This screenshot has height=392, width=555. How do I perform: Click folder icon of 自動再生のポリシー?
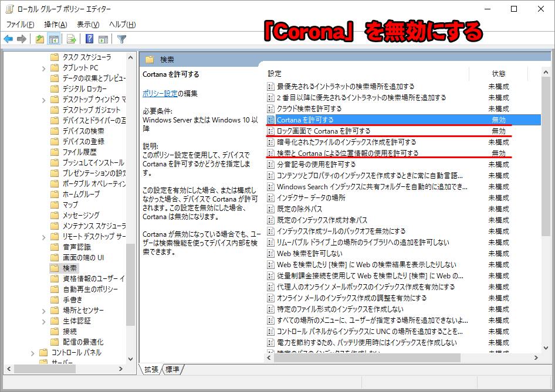click(55, 289)
